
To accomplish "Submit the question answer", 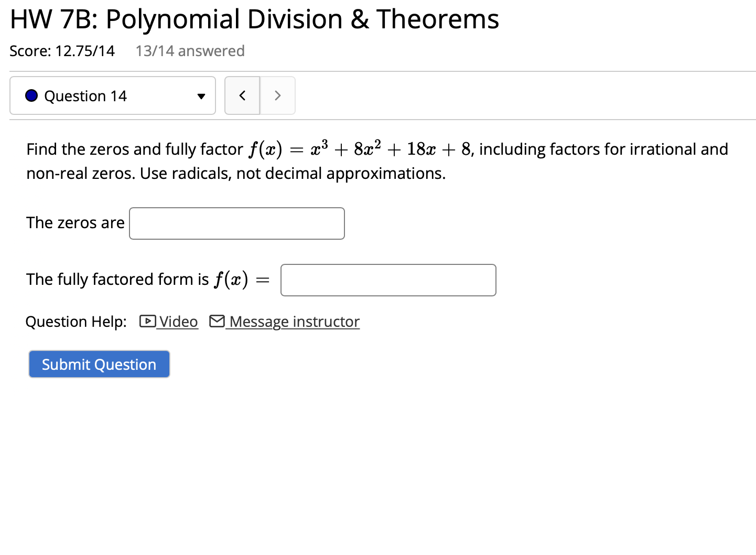I will tap(99, 364).
